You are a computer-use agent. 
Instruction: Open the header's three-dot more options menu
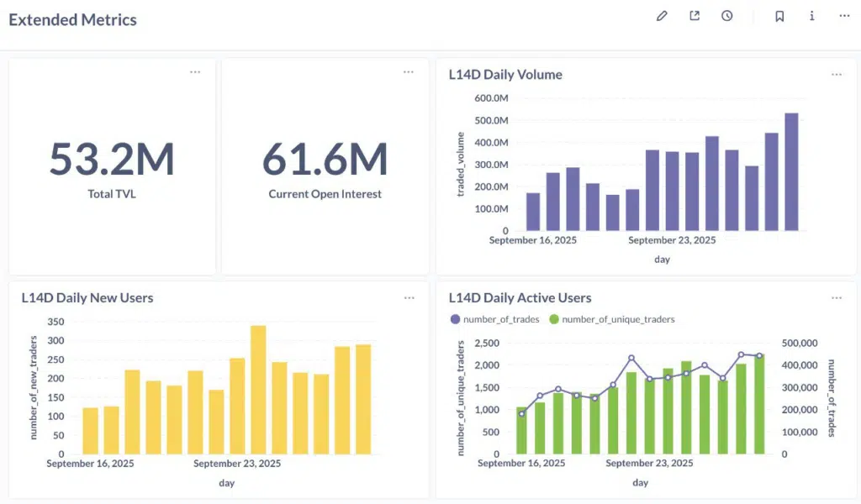844,16
